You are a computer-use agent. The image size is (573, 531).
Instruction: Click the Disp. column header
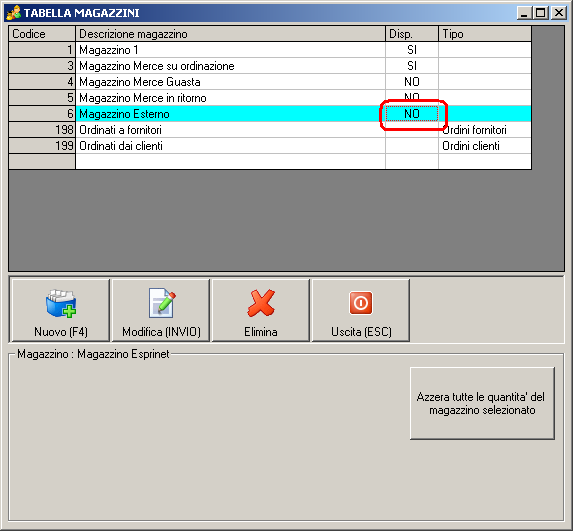tap(412, 34)
